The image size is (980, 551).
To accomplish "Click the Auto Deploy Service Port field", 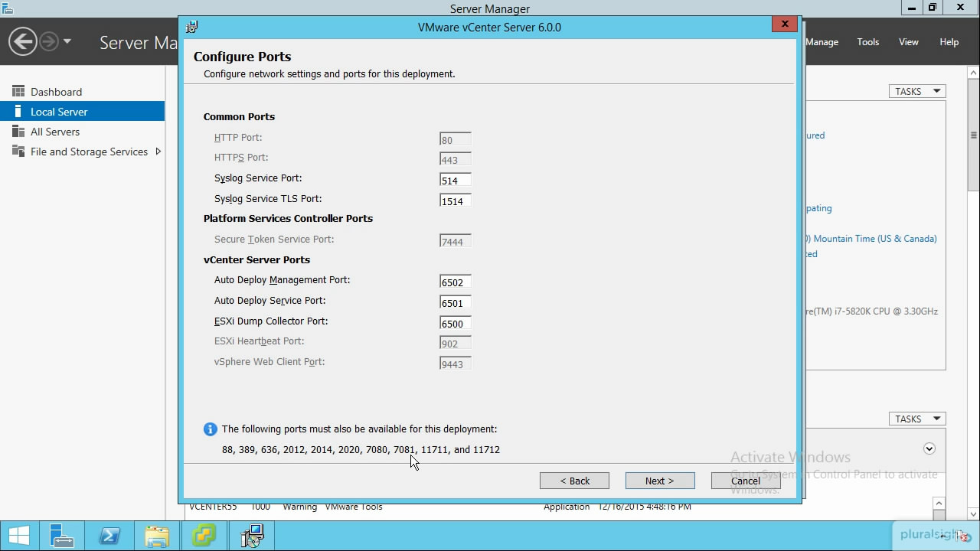I will coord(455,302).
